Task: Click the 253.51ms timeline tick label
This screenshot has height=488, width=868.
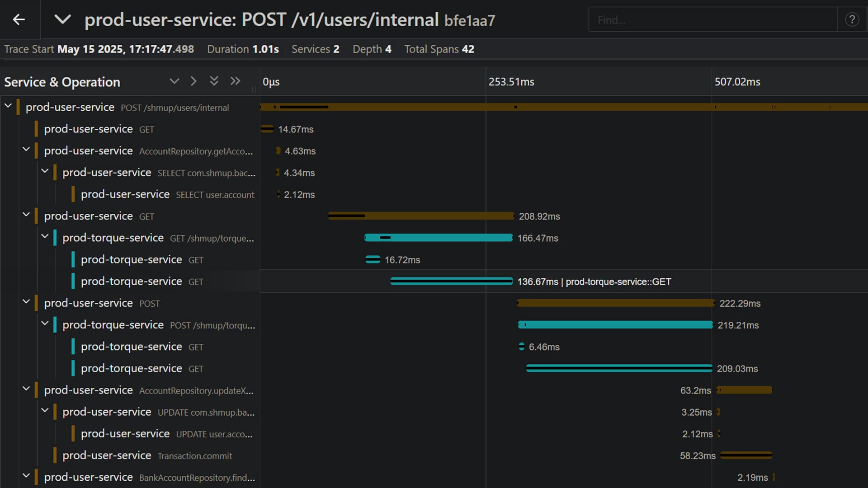Action: pyautogui.click(x=511, y=82)
